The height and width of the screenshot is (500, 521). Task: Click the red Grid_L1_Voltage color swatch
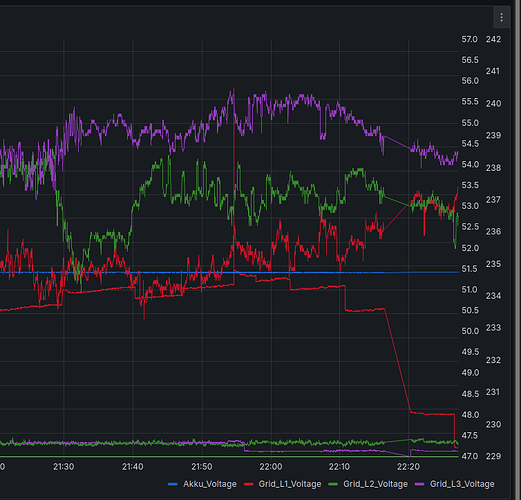tap(249, 484)
